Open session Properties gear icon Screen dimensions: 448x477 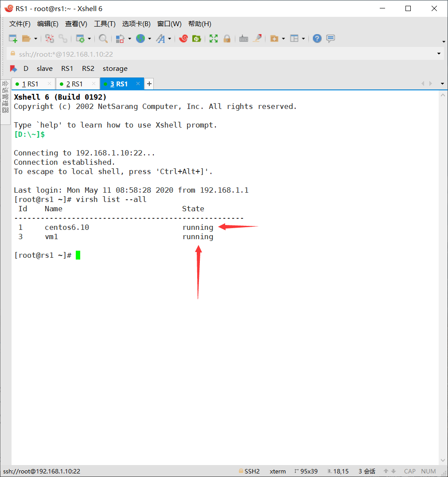pos(80,39)
